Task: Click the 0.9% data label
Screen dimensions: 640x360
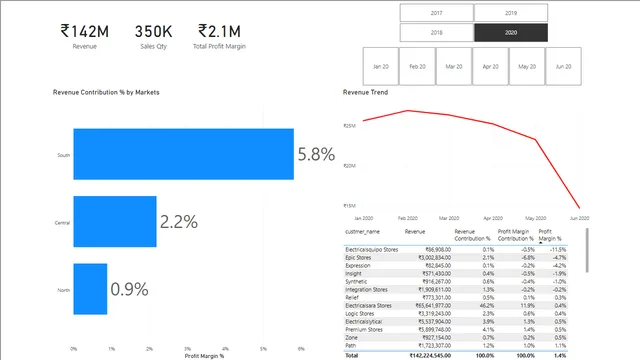Action: (129, 289)
